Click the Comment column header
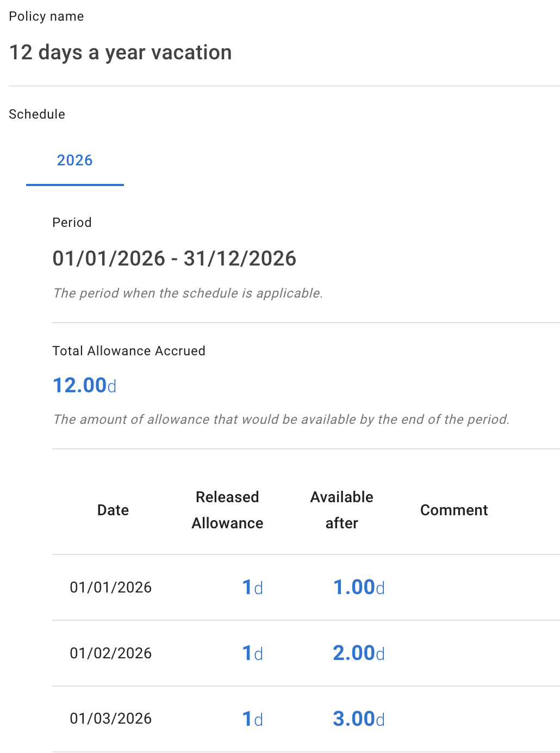560x753 pixels. (x=454, y=510)
